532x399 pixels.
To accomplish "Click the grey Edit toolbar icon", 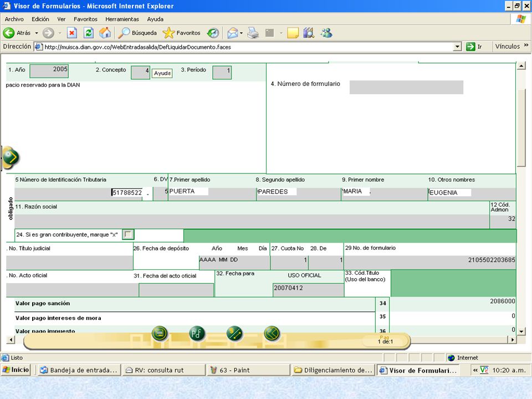I will point(269,33).
